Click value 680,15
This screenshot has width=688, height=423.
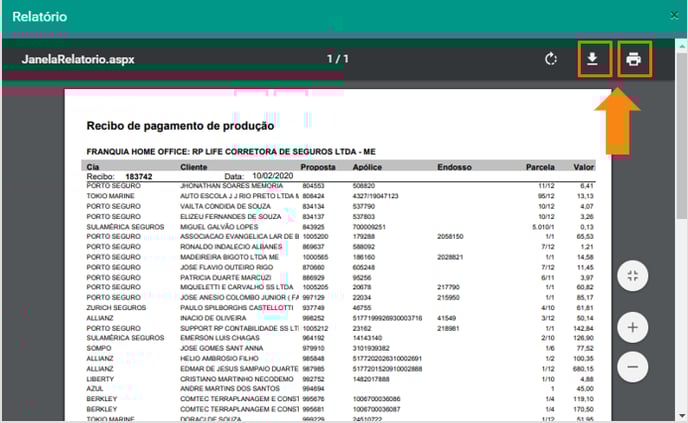[x=583, y=369]
